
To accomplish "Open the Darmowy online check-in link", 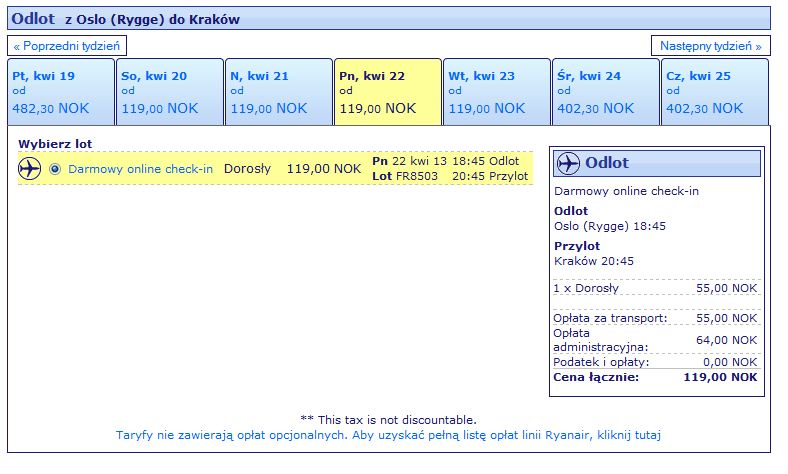I will (141, 169).
